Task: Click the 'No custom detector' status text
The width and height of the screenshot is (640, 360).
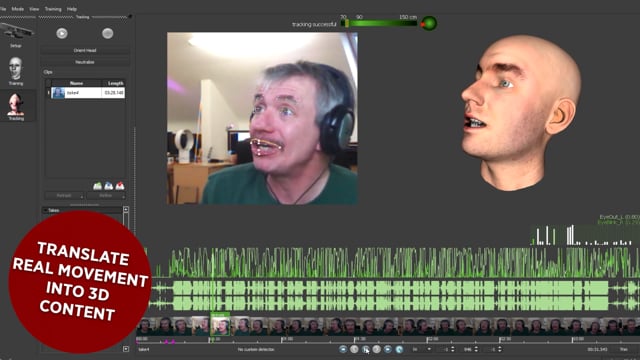Action: tap(256, 349)
